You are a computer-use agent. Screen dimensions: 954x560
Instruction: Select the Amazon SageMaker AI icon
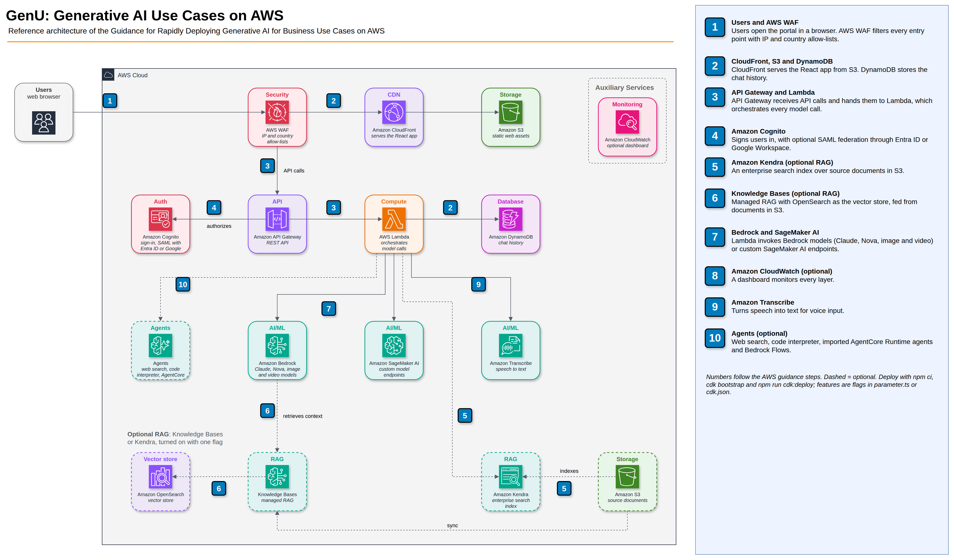(x=394, y=346)
